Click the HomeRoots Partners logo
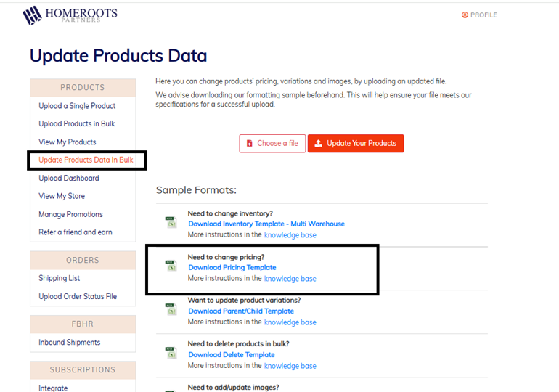Image resolution: width=559 pixels, height=392 pixels. point(70,15)
